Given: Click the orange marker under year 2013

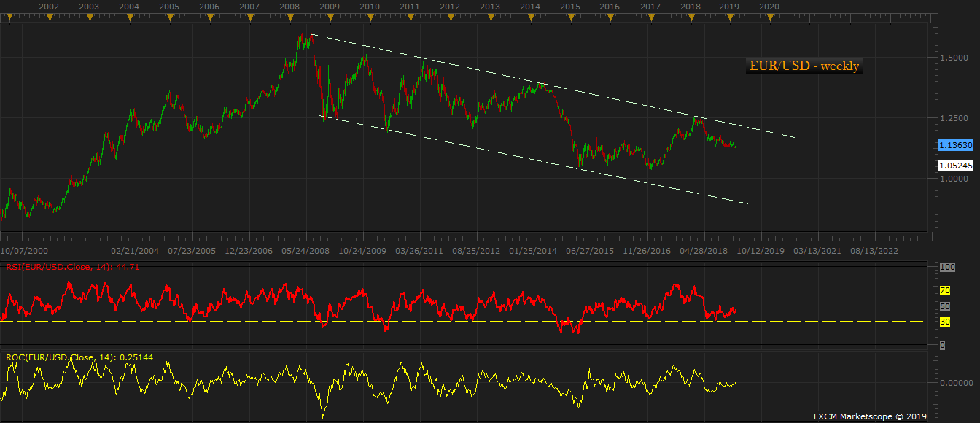Looking at the screenshot, I should pyautogui.click(x=490, y=17).
